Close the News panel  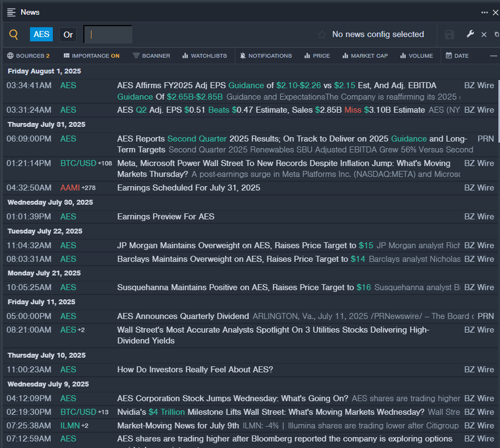point(496,13)
